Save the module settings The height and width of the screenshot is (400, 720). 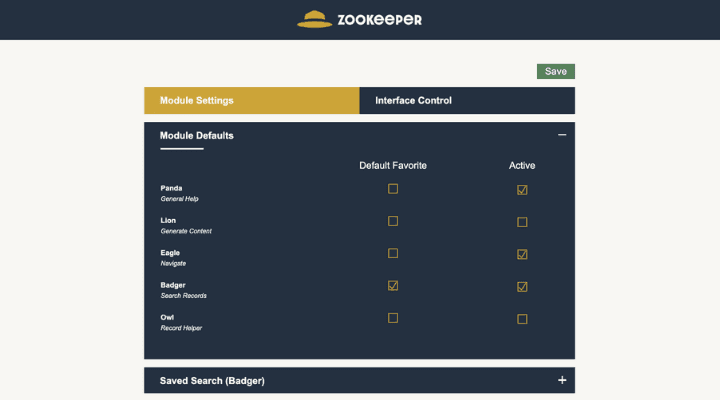pos(556,71)
